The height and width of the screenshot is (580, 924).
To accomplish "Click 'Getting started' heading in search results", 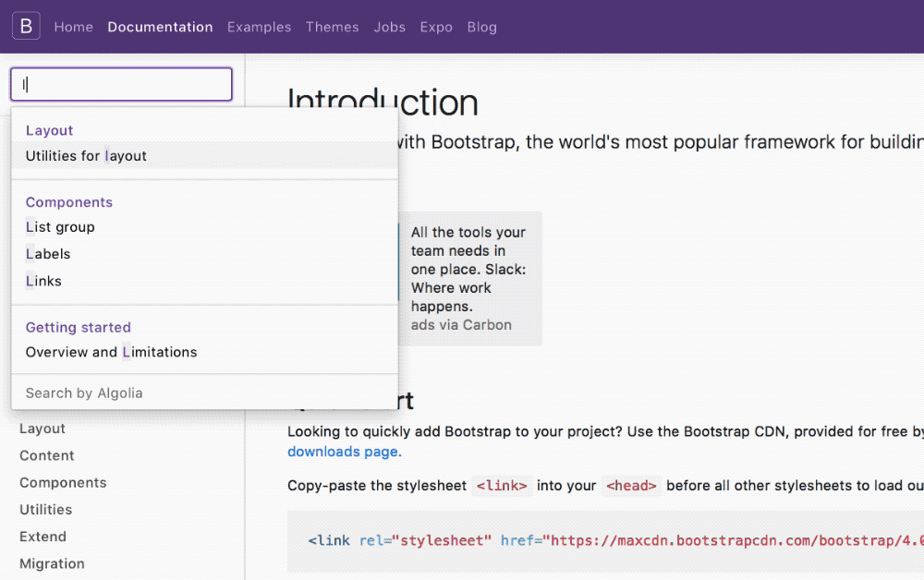I will (79, 327).
